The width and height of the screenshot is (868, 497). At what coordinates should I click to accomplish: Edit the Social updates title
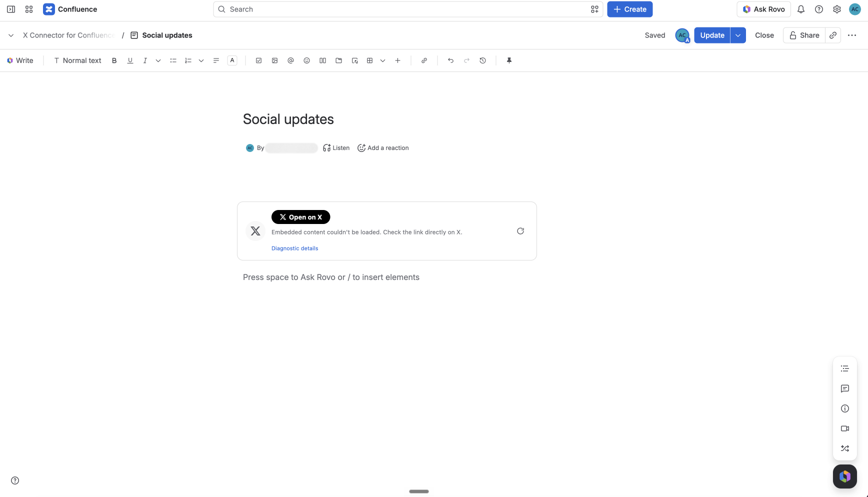[288, 119]
